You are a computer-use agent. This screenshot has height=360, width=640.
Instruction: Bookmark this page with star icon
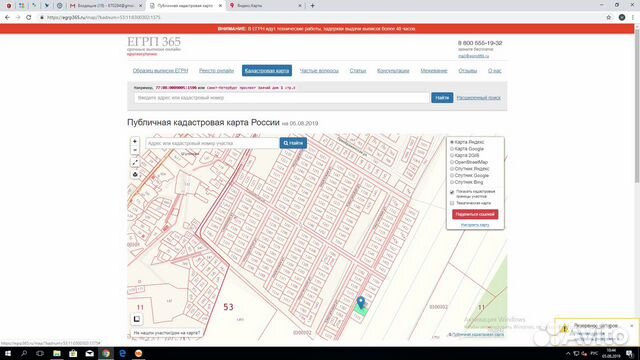click(x=609, y=18)
